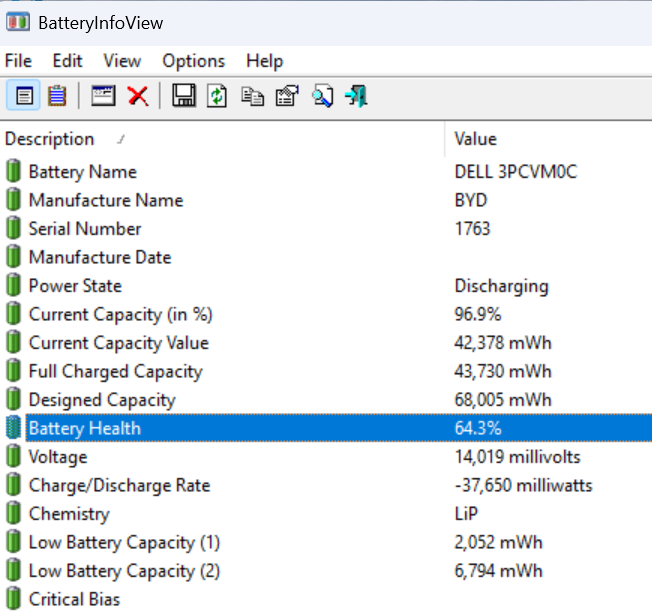
Task: Select the Designed Capacity row label
Action: (x=102, y=400)
